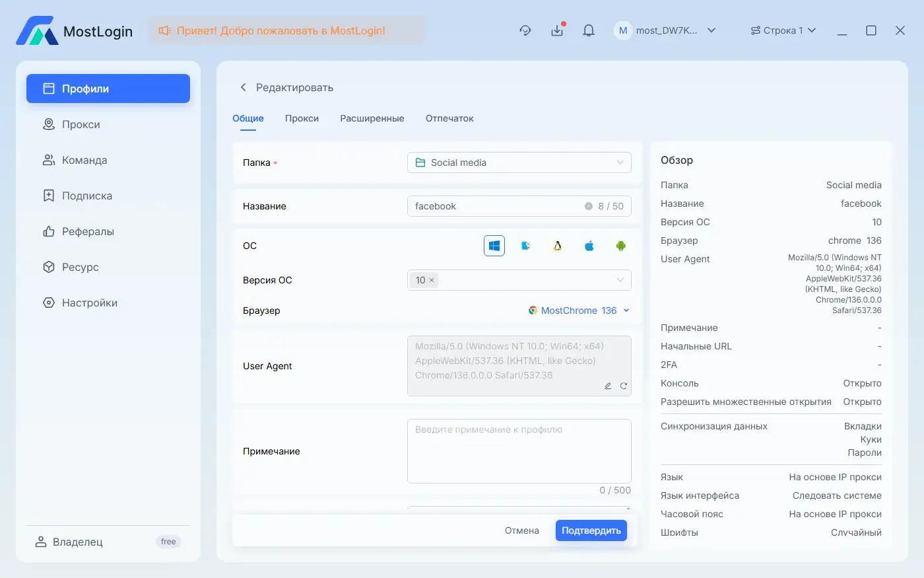Screen dimensions: 924x578
Task: Click the 'Вкладки' sync value
Action: tap(863, 426)
